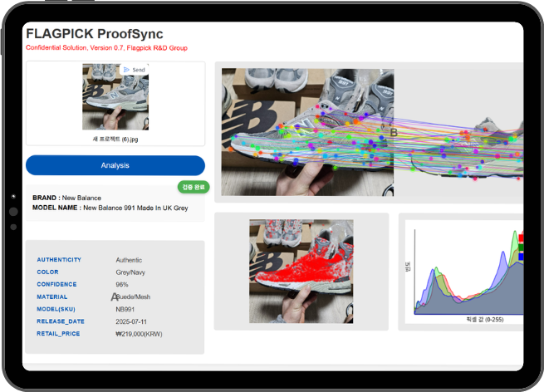Click the RETAIL_PRICE label

[58, 334]
